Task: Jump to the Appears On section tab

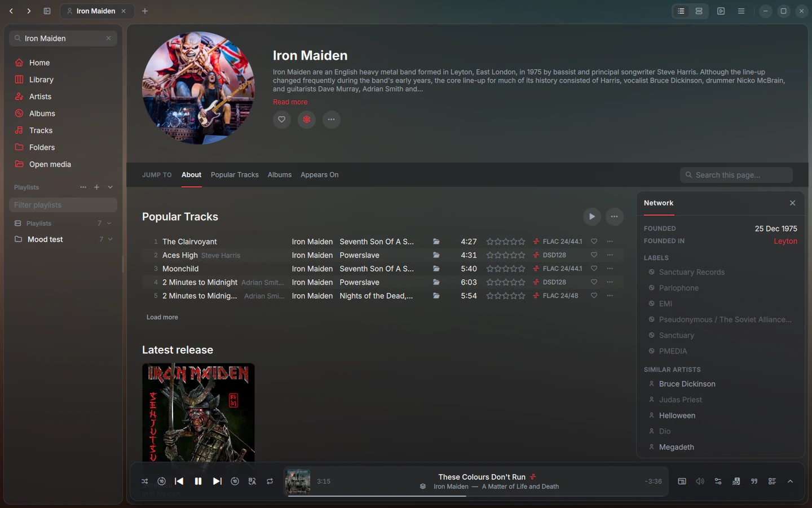Action: point(320,175)
